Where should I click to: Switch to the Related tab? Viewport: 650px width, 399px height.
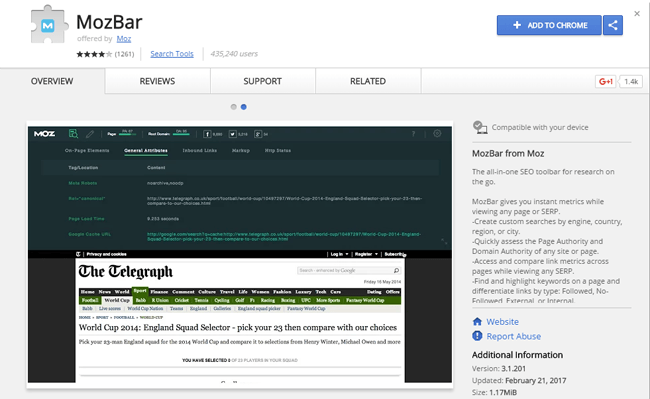click(368, 81)
